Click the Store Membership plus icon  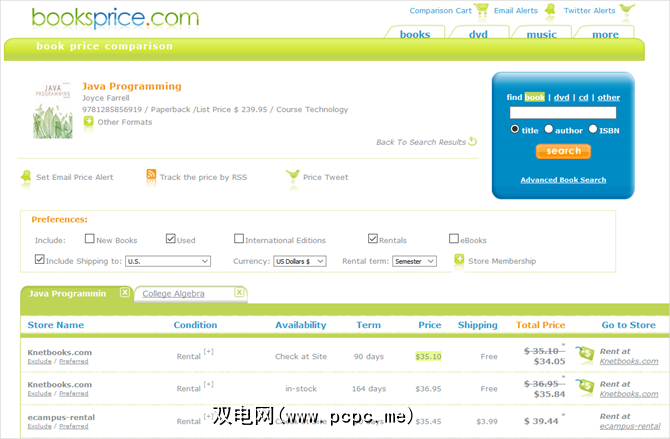459,259
